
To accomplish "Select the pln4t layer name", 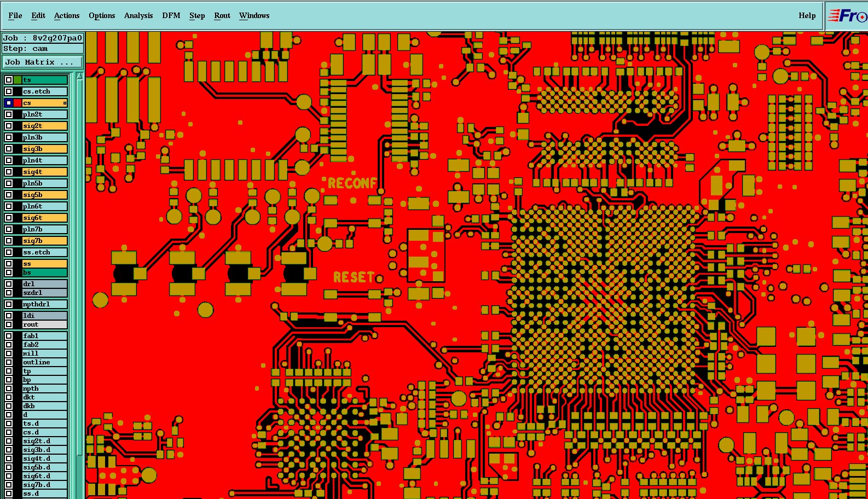I will coord(45,160).
